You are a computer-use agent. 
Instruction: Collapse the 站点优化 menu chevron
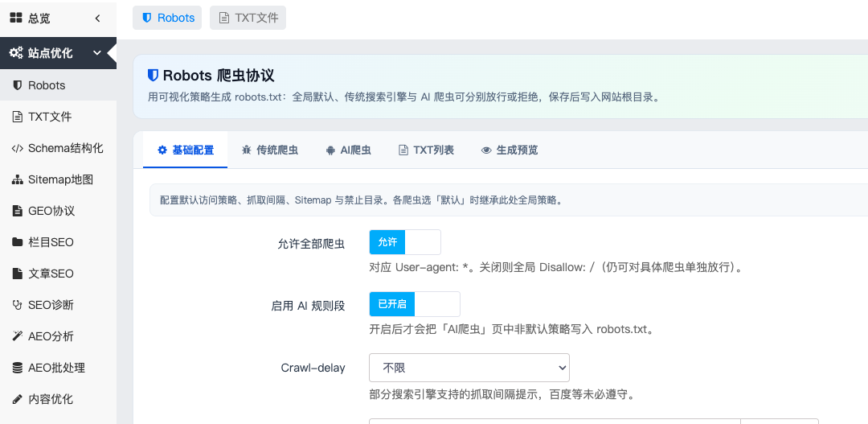pyautogui.click(x=97, y=53)
